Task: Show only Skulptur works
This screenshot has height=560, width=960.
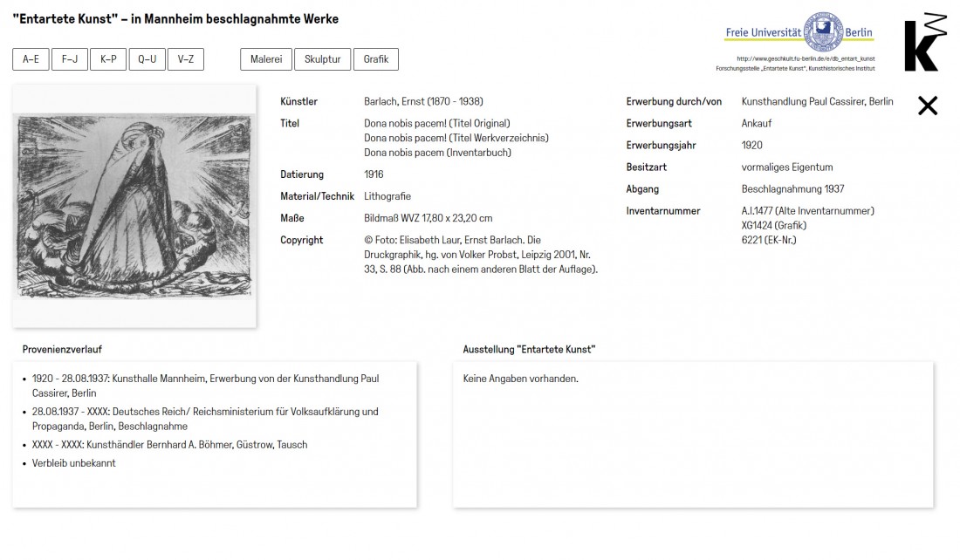Action: coord(322,59)
